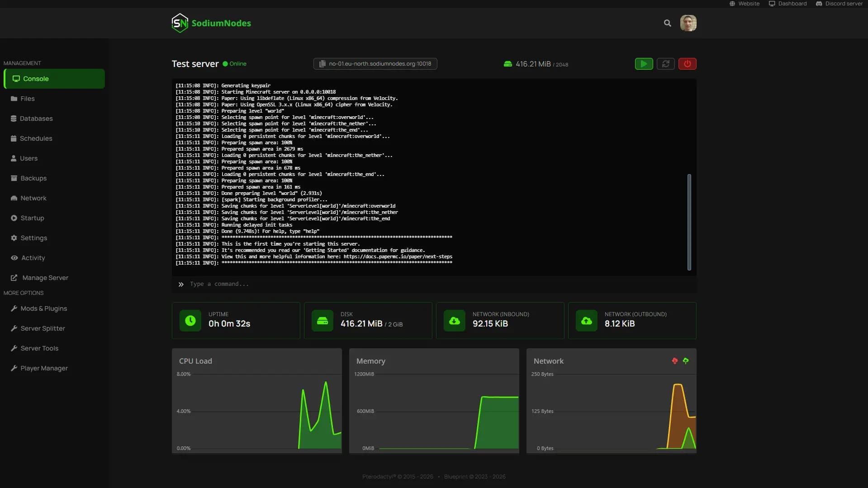Click the Online status indicator
Viewport: 868px width, 488px height.
(234, 64)
